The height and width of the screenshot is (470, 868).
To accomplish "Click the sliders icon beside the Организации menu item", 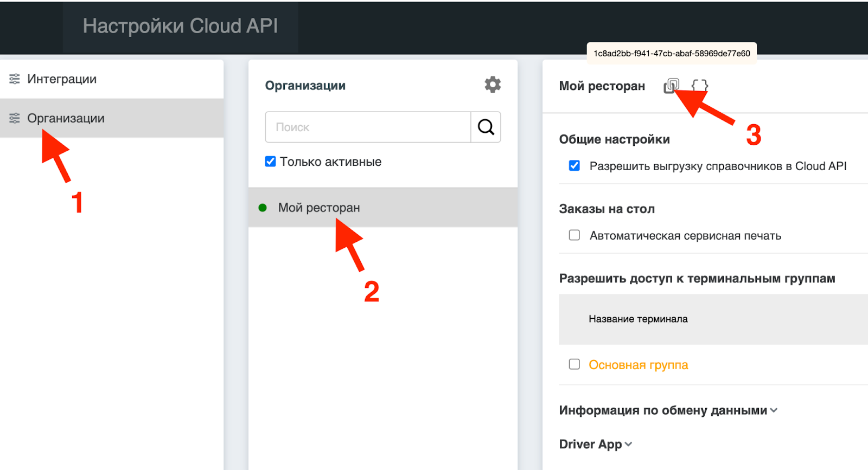I will 15,118.
